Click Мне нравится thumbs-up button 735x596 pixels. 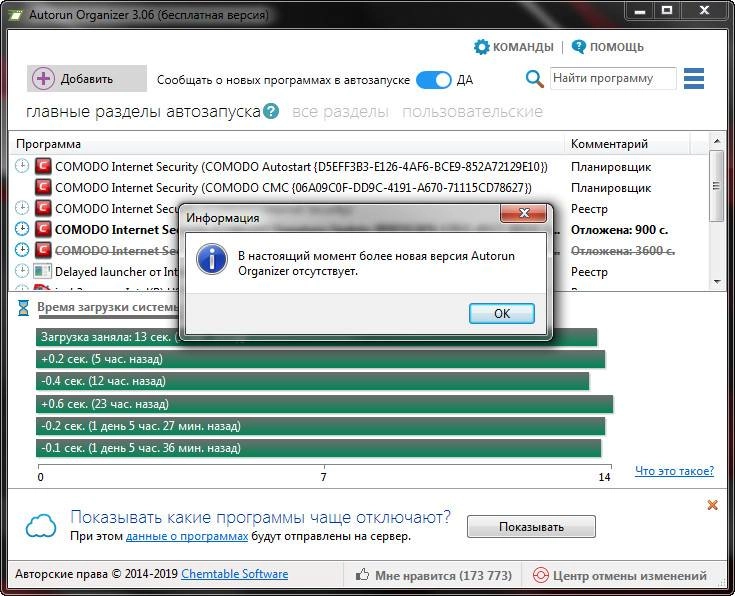pos(433,575)
